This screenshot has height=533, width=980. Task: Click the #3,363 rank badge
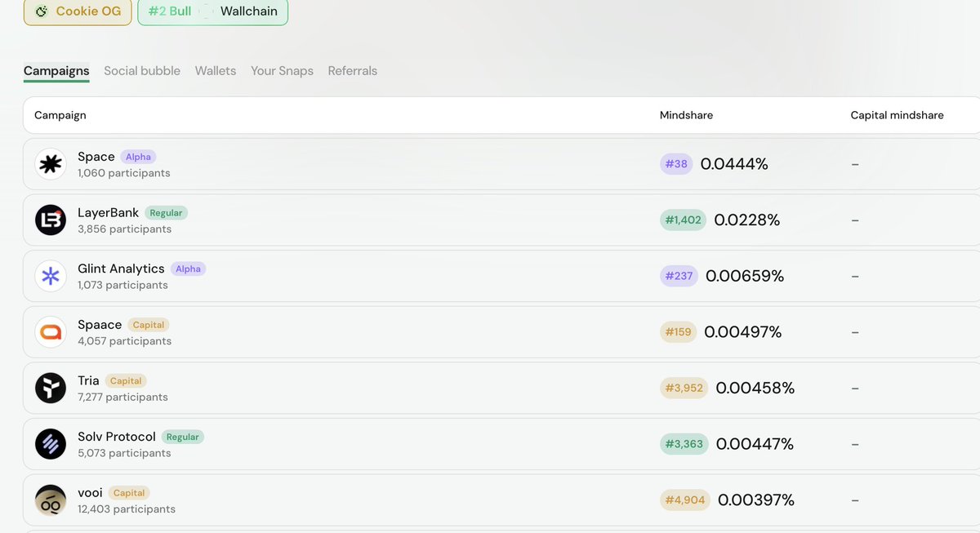[684, 444]
